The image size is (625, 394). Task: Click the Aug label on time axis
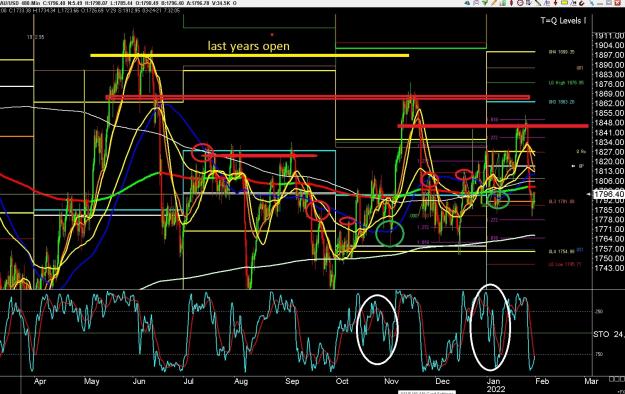(x=241, y=381)
